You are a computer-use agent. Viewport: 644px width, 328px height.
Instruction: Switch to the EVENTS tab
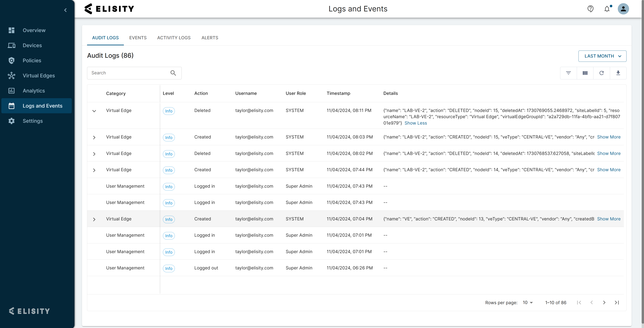[x=138, y=38]
